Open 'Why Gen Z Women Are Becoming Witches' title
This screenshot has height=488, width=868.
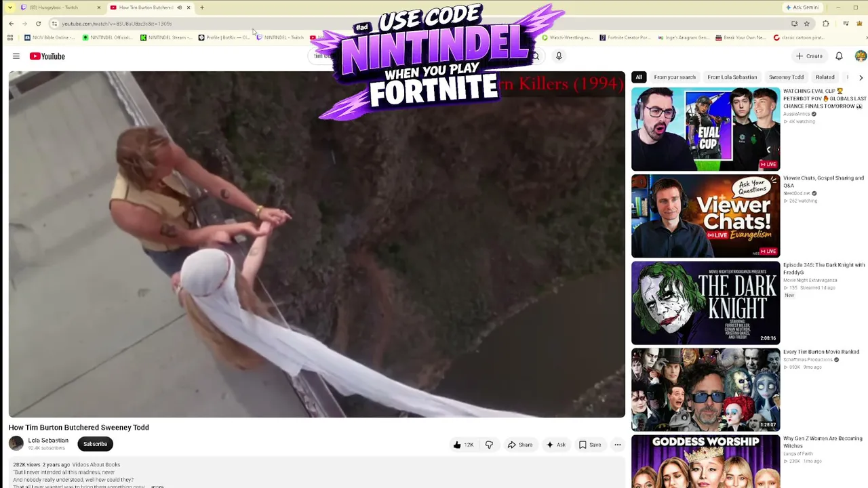tap(823, 442)
